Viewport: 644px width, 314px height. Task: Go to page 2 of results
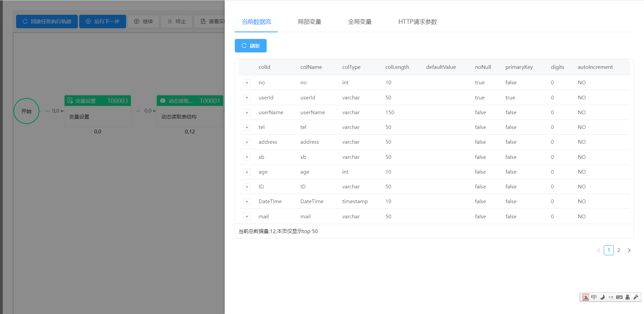point(619,250)
